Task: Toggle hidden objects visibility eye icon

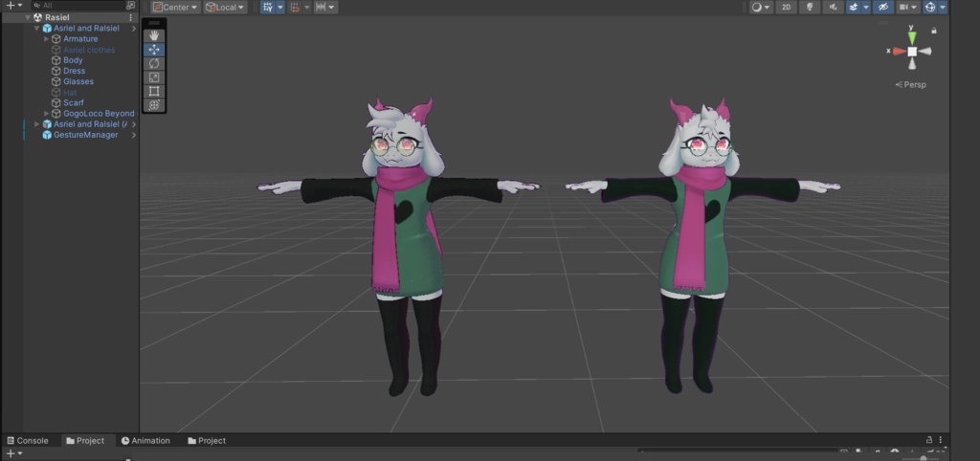Action: coord(882,7)
